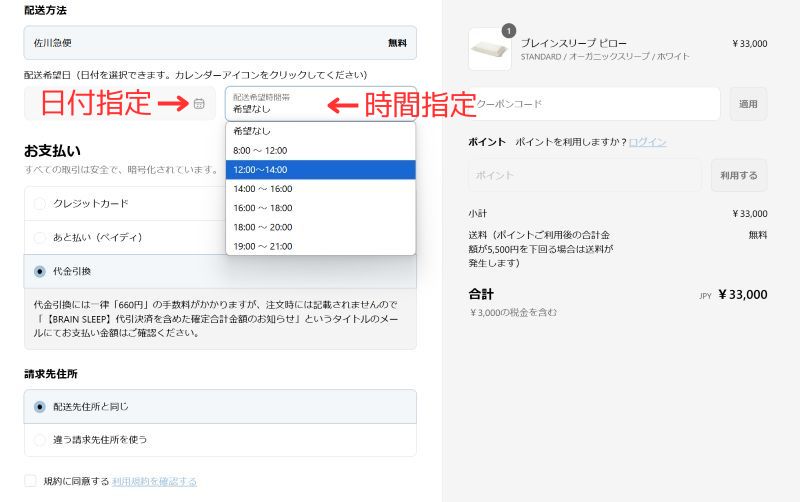This screenshot has width=800, height=502.
Task: Choose 16:00 ～ 18:00 delivery time
Action: pyautogui.click(x=320, y=207)
